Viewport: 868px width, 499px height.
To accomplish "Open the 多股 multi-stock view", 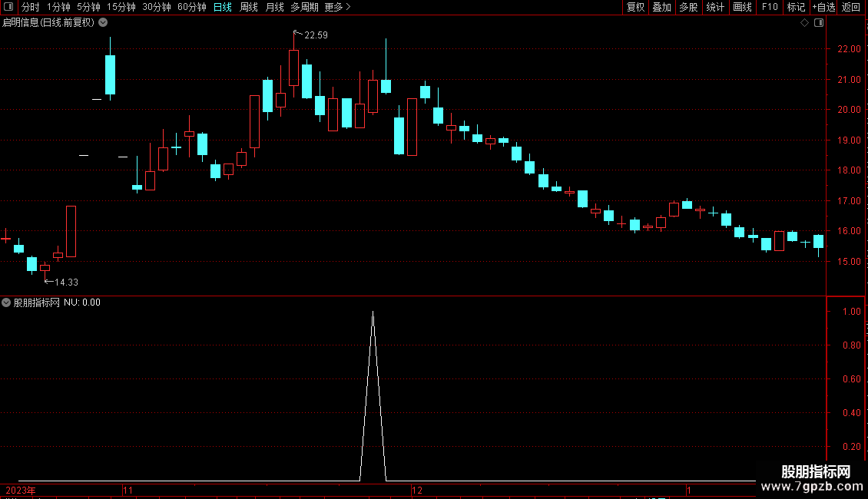I will [x=688, y=7].
